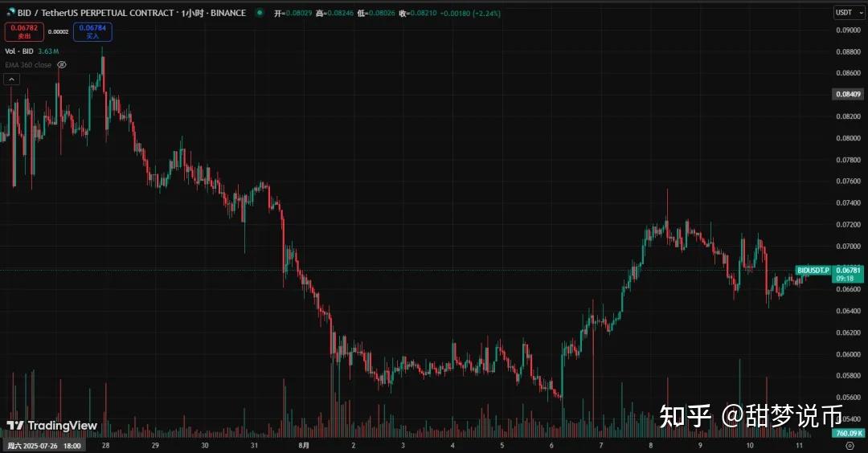This screenshot has width=868, height=453.
Task: Open chart settings gear in bottom corner
Action: [x=850, y=445]
